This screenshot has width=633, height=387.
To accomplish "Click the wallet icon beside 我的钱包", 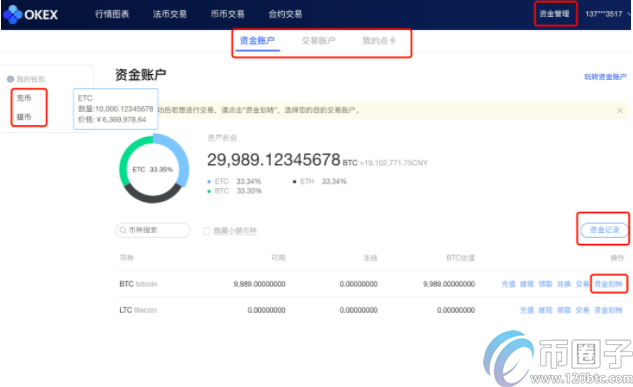I will point(10,79).
